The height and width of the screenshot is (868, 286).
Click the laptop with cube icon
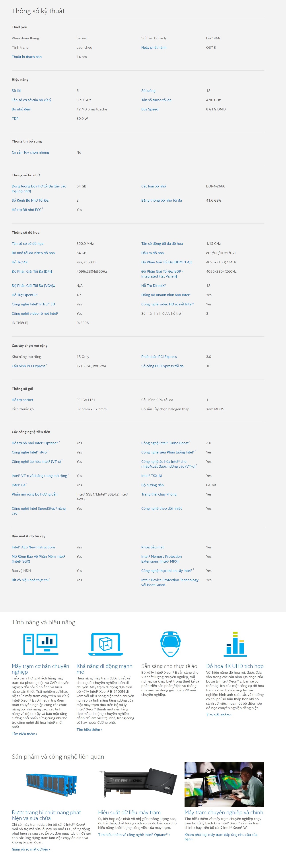tap(105, 644)
